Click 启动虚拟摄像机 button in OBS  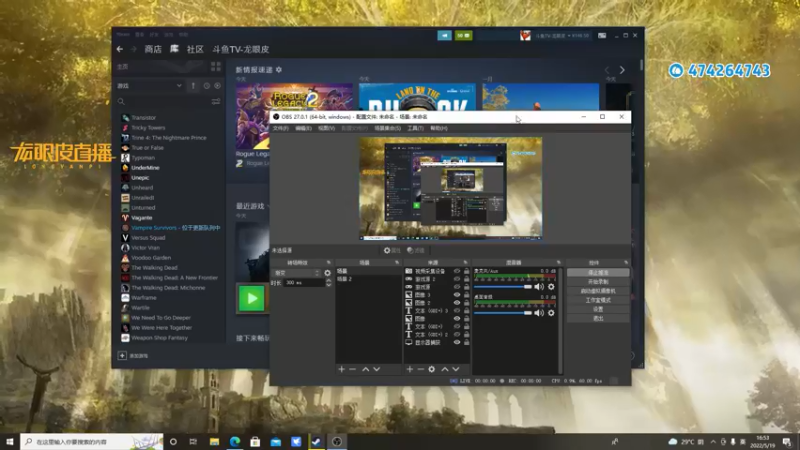pyautogui.click(x=598, y=291)
